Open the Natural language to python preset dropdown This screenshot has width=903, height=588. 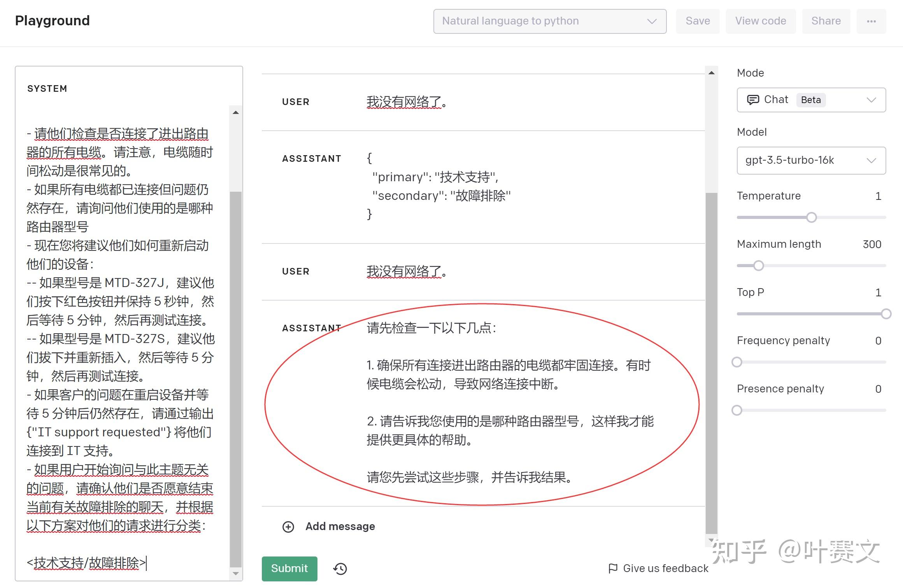click(x=550, y=21)
